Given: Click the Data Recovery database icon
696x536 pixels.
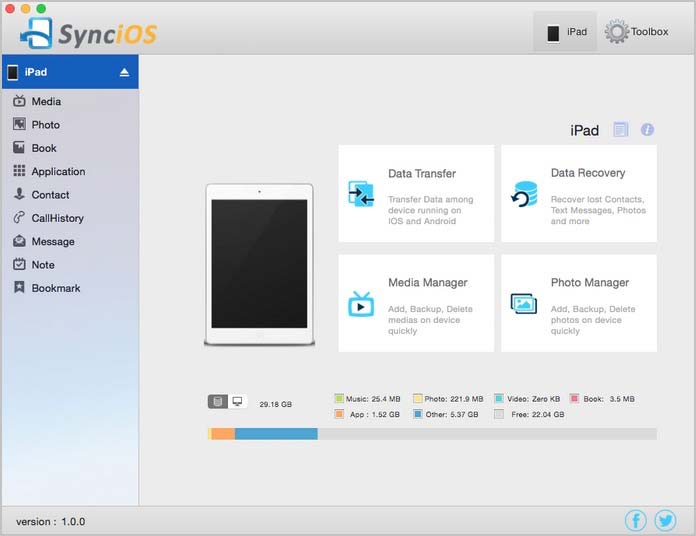Looking at the screenshot, I should 524,194.
